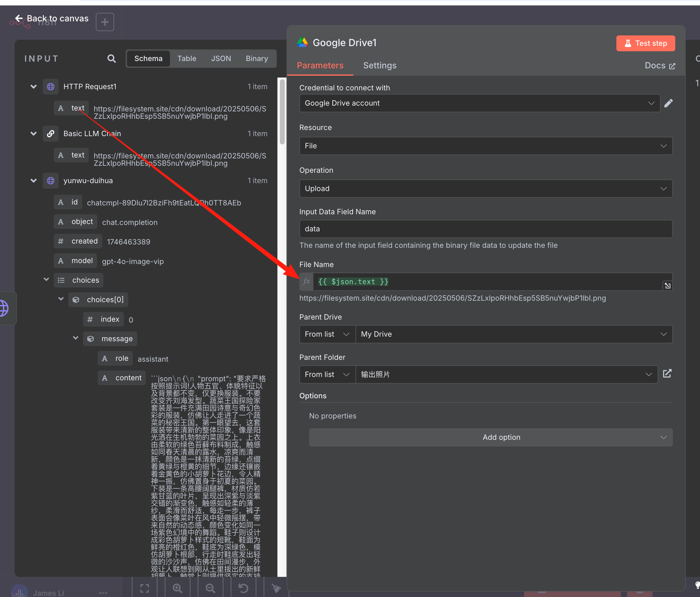700x597 pixels.
Task: Collapse the choices array
Action: pos(46,279)
